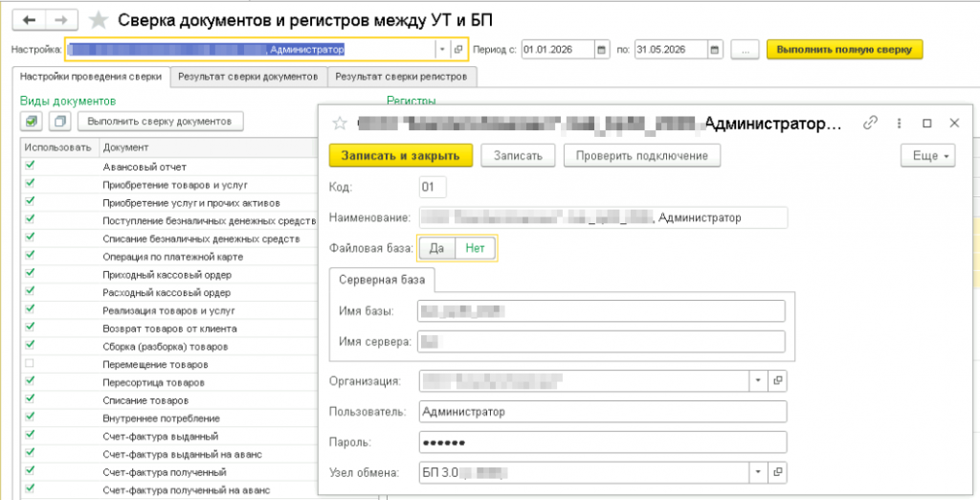Open the Еще dropdown menu
980x500 pixels.
(928, 156)
